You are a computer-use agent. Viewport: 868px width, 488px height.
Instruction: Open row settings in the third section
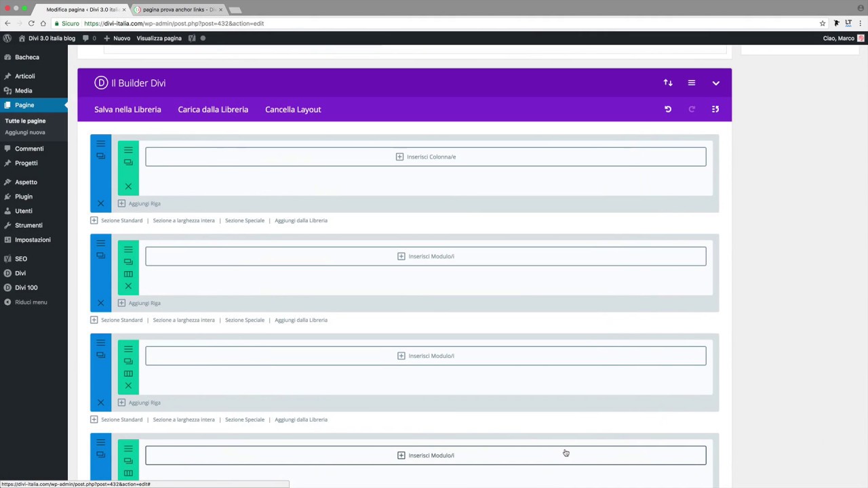coord(128,349)
